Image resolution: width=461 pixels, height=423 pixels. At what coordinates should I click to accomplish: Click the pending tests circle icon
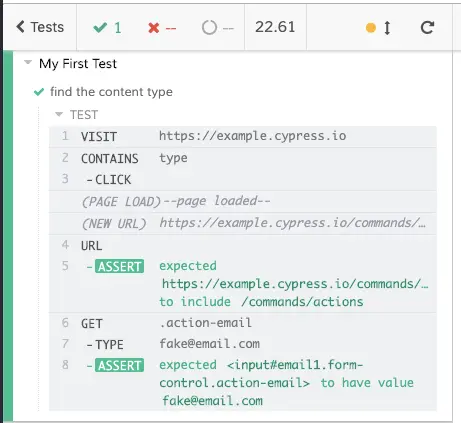[209, 28]
